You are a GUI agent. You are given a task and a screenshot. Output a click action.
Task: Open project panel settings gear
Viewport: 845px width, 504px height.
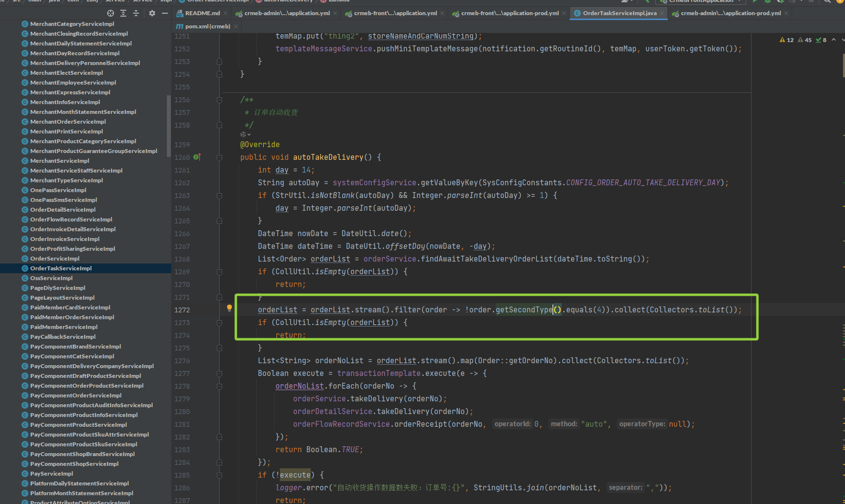coord(152,13)
